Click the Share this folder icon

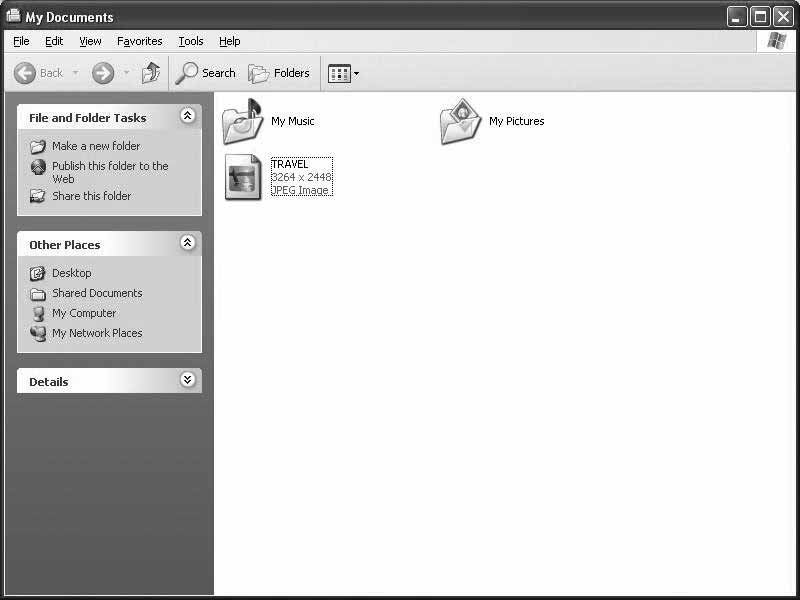coord(38,196)
